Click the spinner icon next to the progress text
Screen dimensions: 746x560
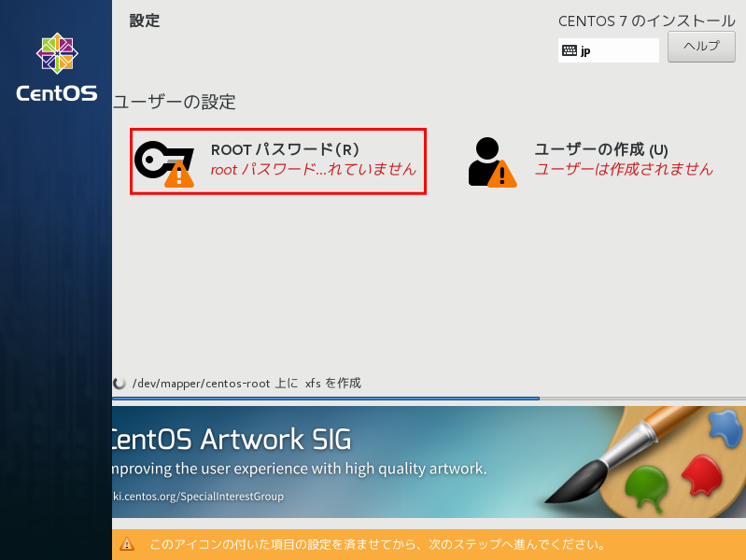120,384
